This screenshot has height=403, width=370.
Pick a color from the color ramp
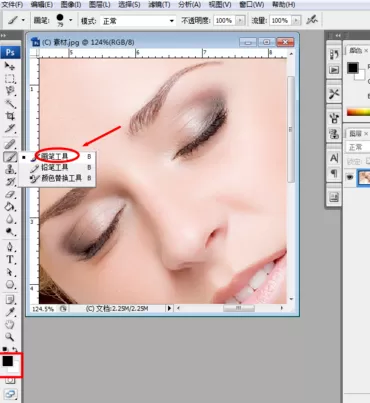[x=358, y=112]
